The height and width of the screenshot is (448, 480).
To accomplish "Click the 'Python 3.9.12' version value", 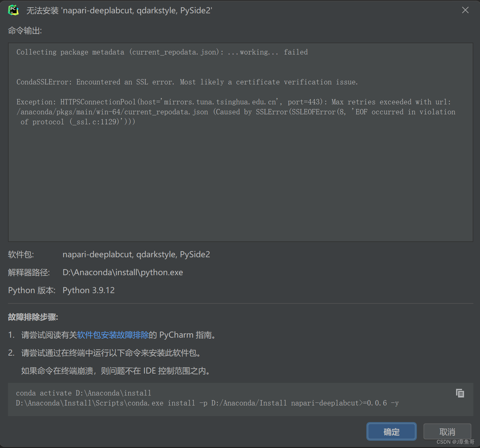I will (88, 290).
